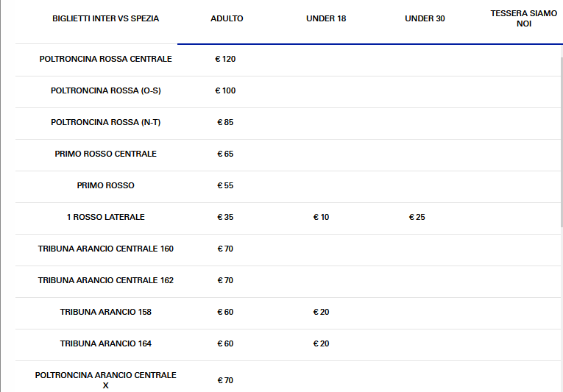Click the € 100 adult price
This screenshot has height=392, width=563.
point(225,90)
